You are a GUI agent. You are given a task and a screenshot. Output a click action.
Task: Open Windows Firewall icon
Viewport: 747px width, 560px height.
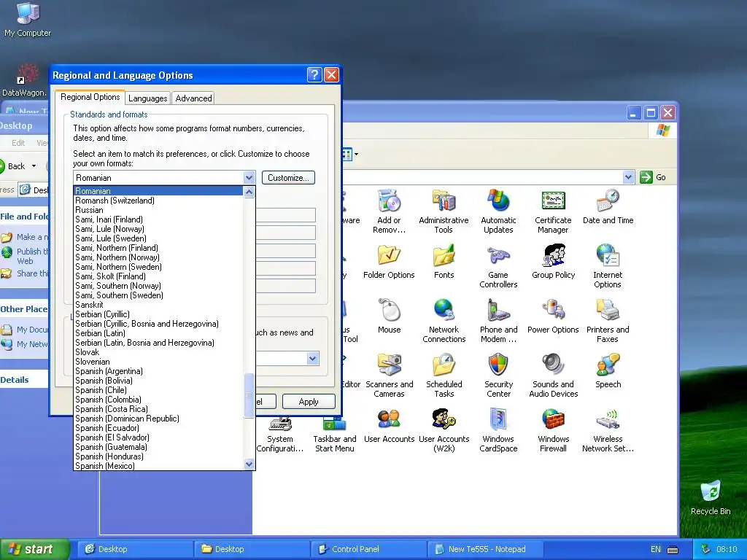[x=553, y=430]
